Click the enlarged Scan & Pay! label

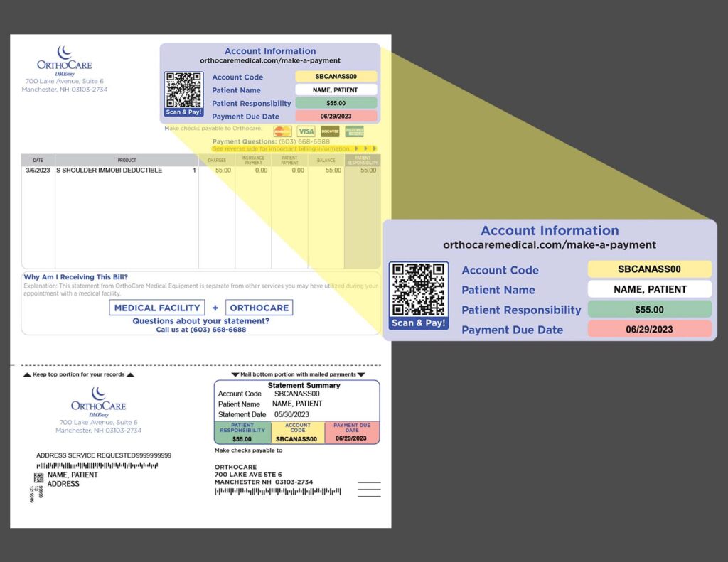point(419,323)
